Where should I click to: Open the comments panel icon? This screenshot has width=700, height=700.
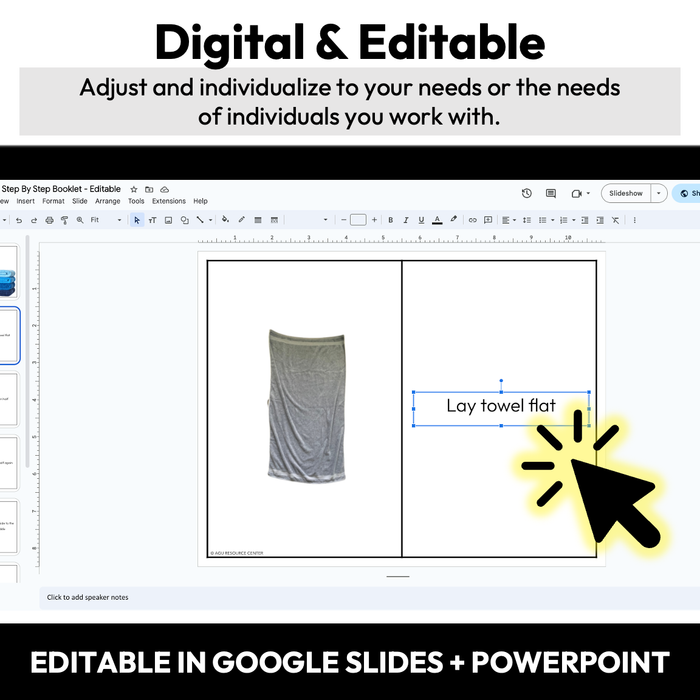[550, 193]
